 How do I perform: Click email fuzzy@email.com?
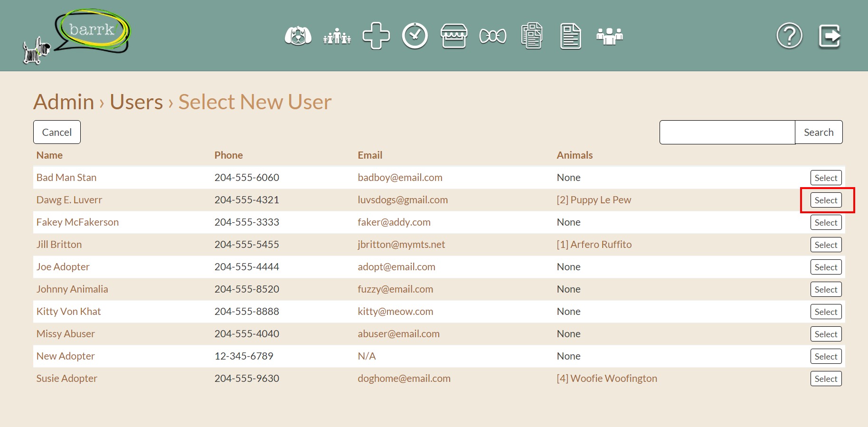pos(396,289)
